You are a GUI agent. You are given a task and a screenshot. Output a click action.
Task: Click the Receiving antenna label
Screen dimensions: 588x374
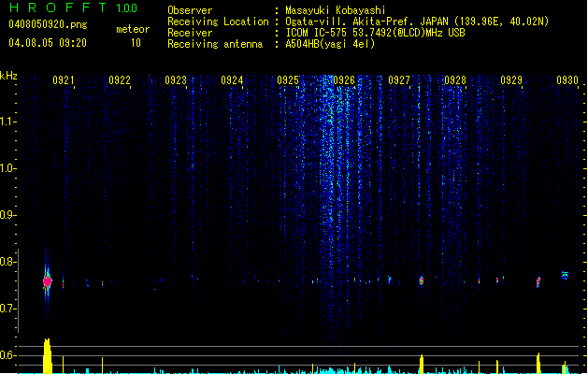click(x=215, y=44)
